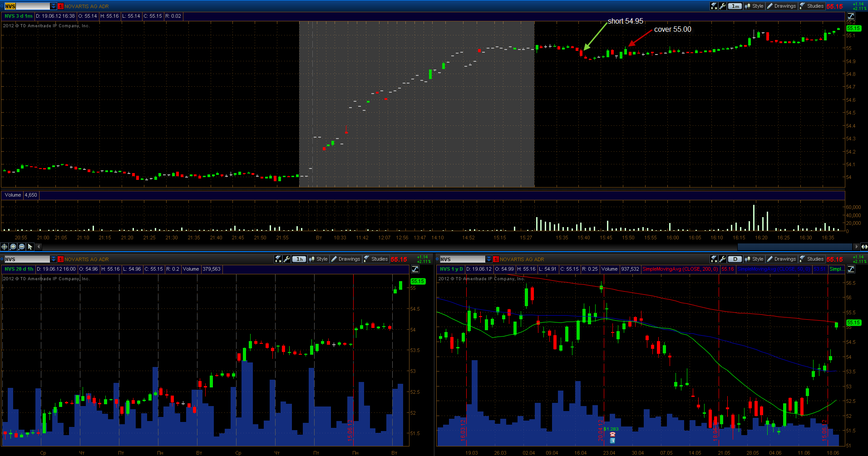Click 55.15 price bubble on daily chart axis
This screenshot has width=868, height=456.
pos(853,322)
